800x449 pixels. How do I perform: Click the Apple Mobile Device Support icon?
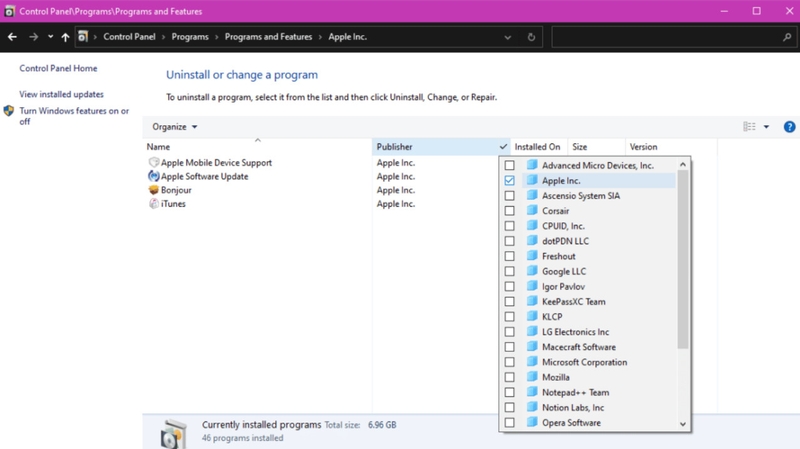[154, 162]
